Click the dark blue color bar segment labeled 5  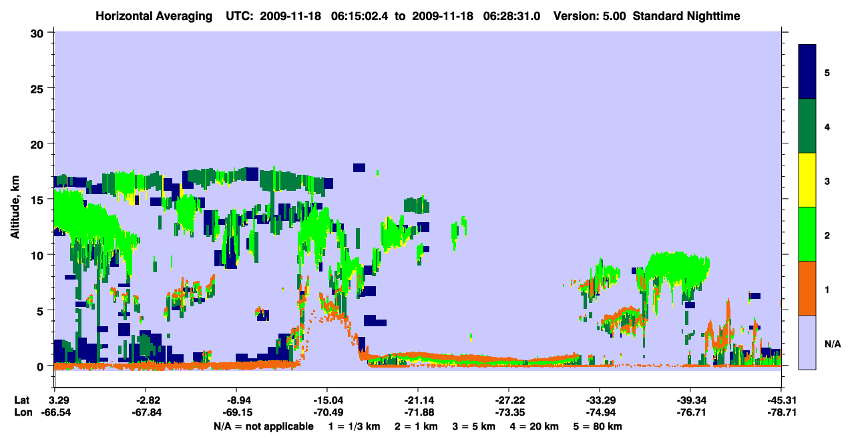pos(808,72)
